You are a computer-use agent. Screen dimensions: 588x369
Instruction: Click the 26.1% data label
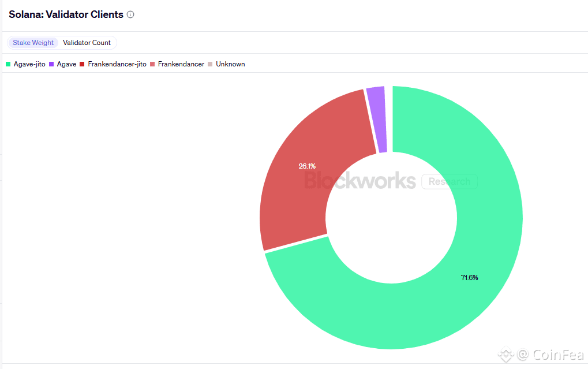[307, 166]
